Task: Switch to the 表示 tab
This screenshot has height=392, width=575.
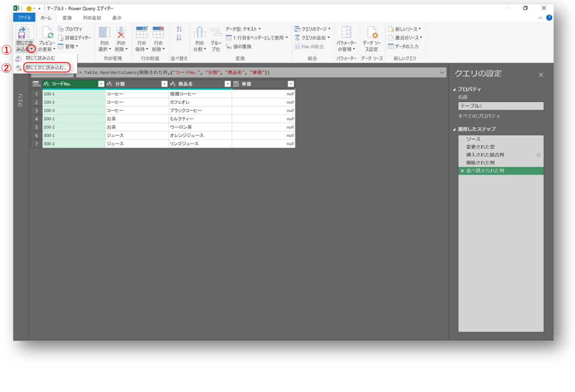Action: [x=117, y=18]
